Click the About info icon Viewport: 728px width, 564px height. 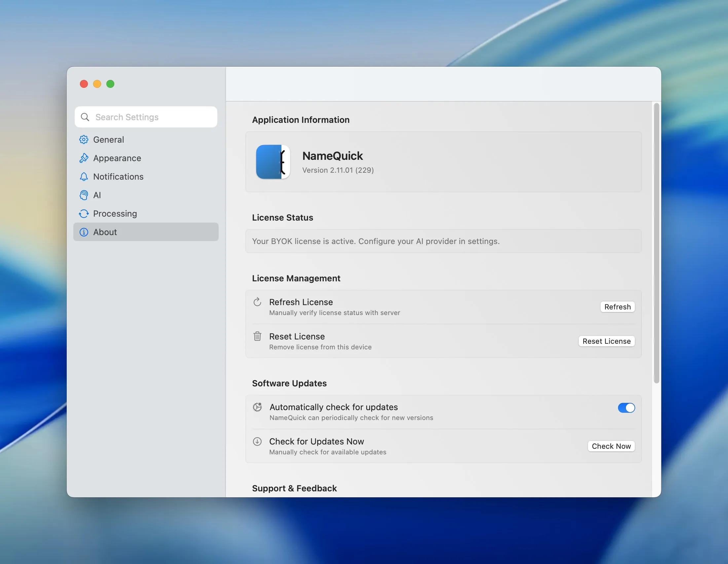tap(84, 232)
